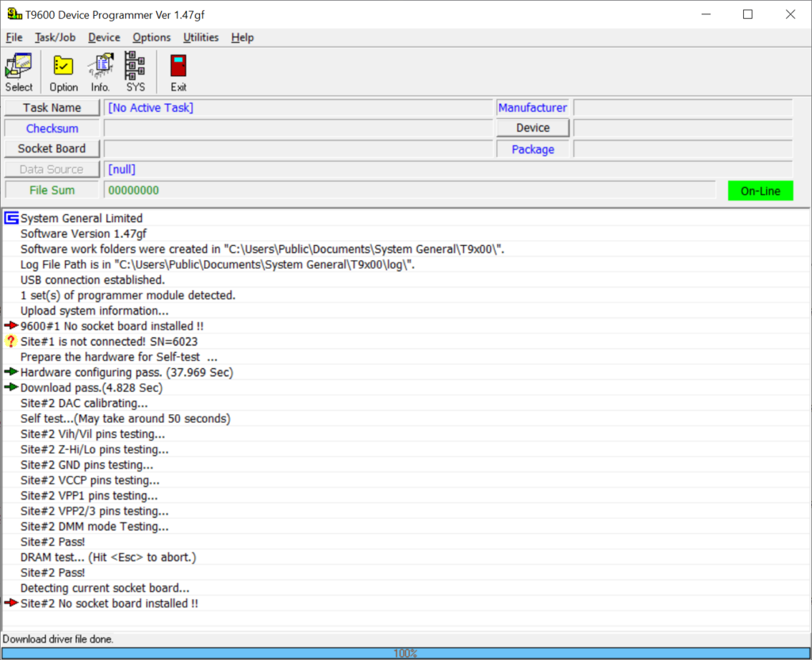
Task: Open the File menu
Action: point(14,37)
